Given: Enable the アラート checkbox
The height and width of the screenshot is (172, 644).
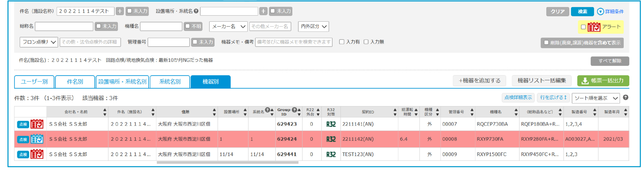Looking at the screenshot, I should click(583, 27).
